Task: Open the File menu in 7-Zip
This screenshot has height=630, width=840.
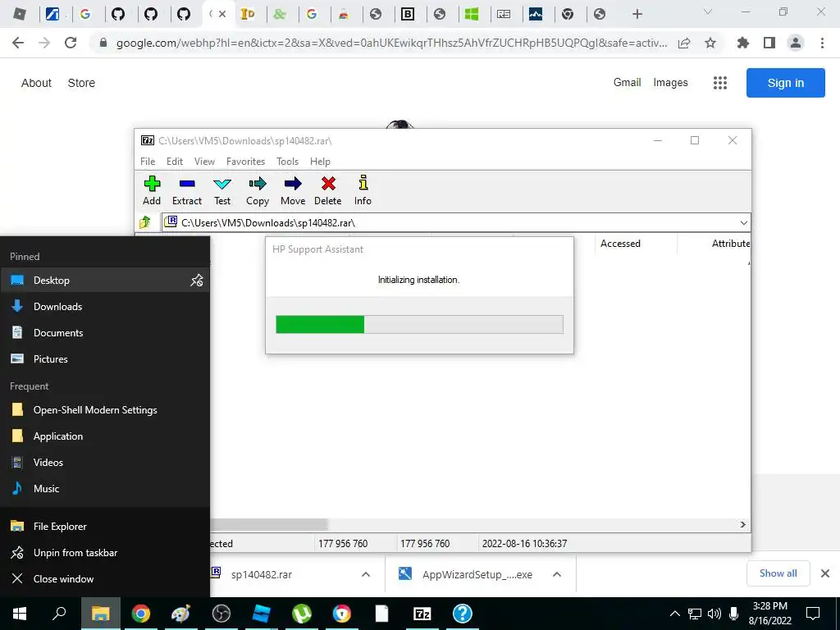Action: pos(148,162)
